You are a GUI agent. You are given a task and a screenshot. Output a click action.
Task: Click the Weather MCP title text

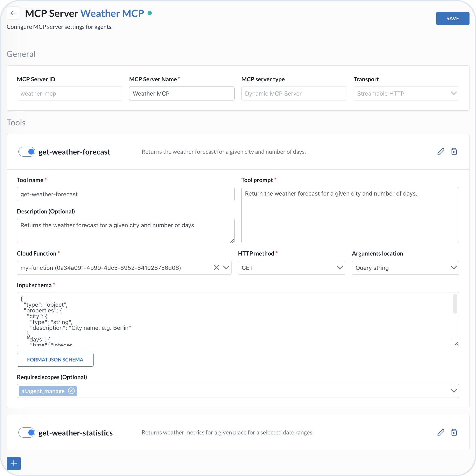point(112,13)
